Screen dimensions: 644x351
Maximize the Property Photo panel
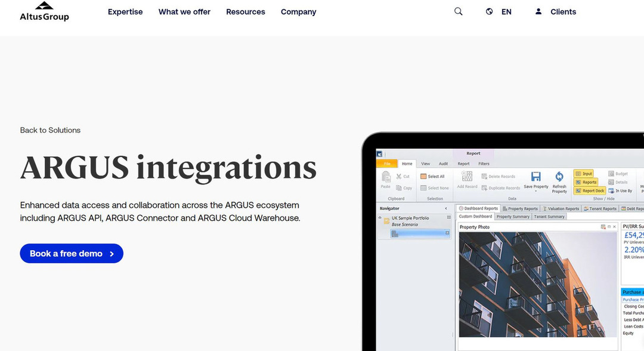pyautogui.click(x=609, y=227)
